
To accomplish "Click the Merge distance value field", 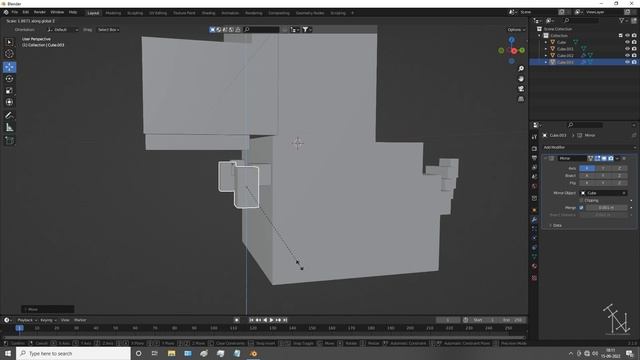I will tap(607, 208).
